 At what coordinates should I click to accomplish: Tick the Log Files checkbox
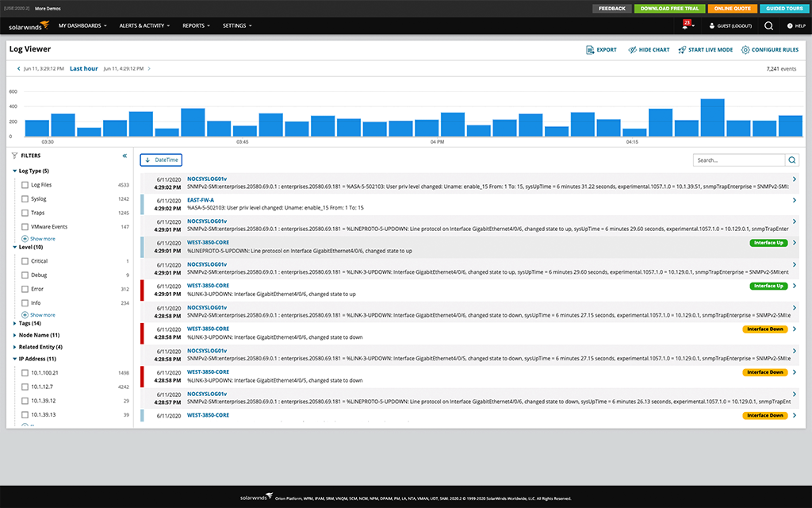tap(25, 184)
